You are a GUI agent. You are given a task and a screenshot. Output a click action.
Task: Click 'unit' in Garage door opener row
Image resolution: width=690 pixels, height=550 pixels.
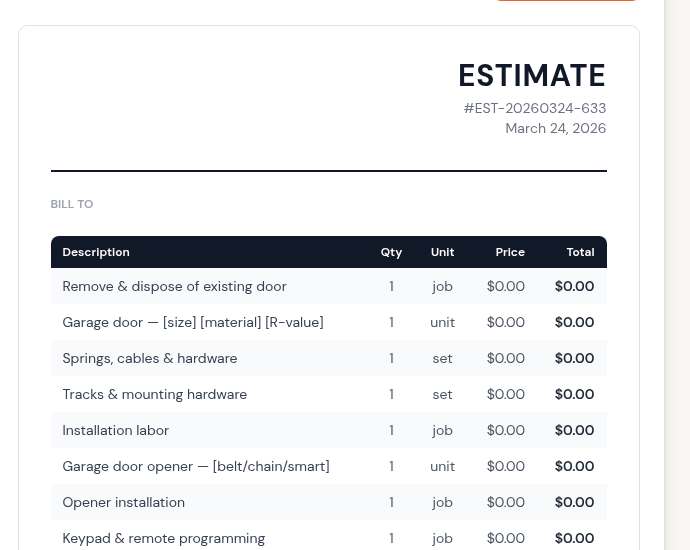tap(442, 466)
